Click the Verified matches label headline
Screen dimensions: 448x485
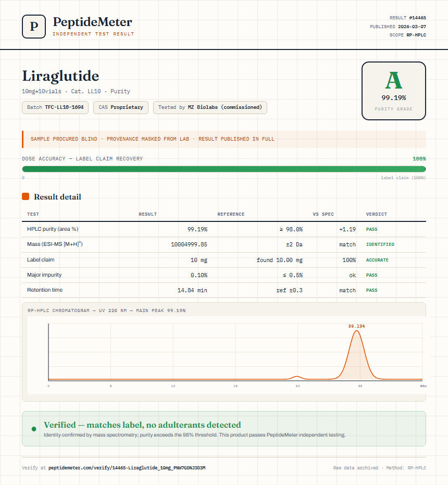142,425
